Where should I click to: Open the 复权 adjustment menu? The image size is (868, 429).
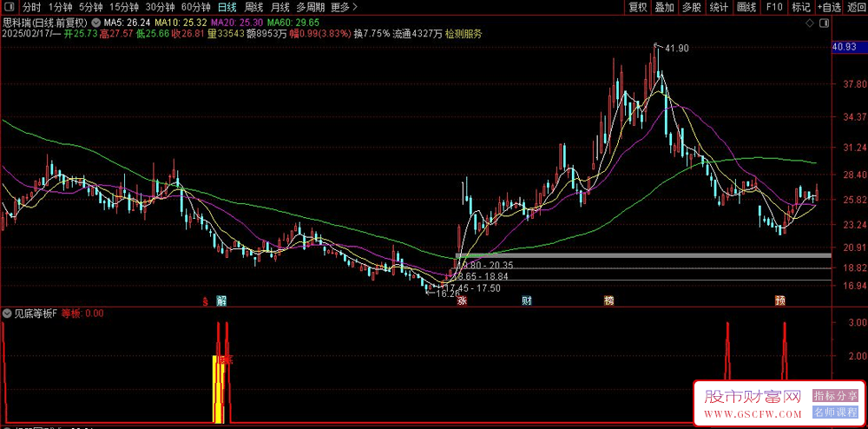[x=638, y=7]
